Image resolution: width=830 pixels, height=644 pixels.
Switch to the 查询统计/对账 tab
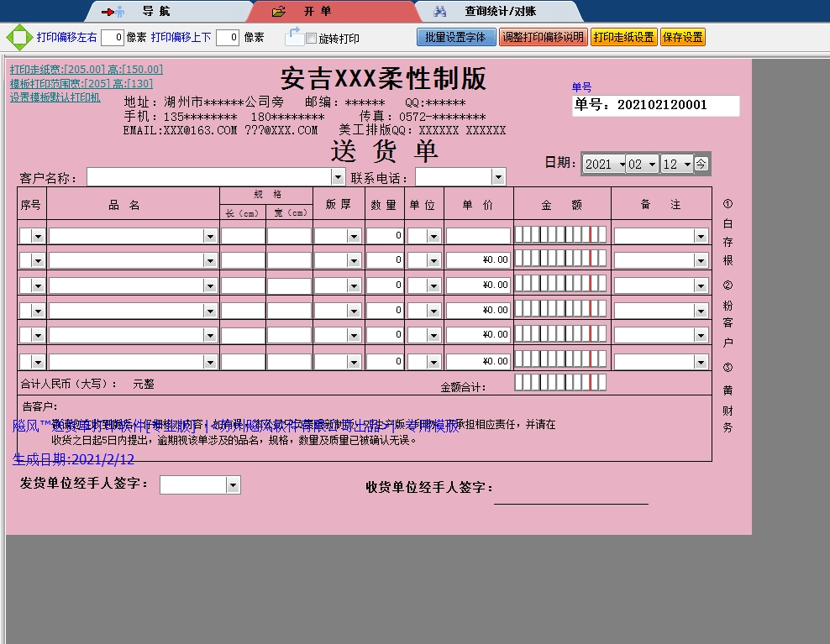tap(501, 12)
